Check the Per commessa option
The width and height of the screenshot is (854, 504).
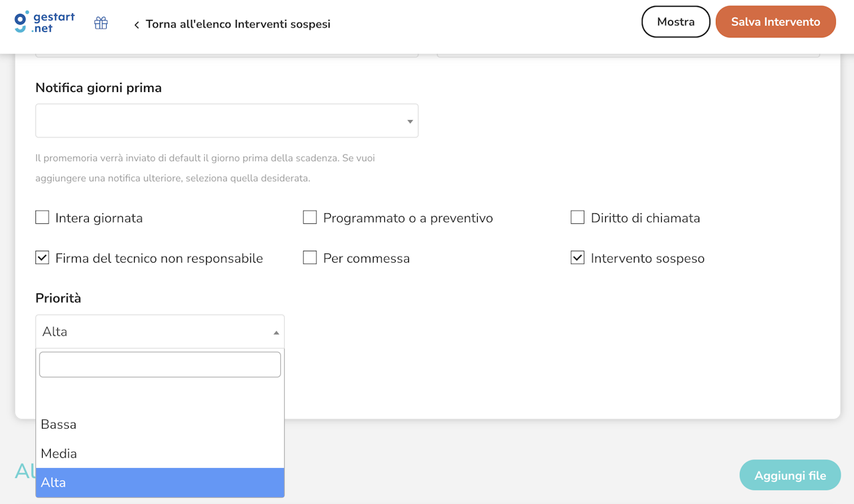pos(310,257)
